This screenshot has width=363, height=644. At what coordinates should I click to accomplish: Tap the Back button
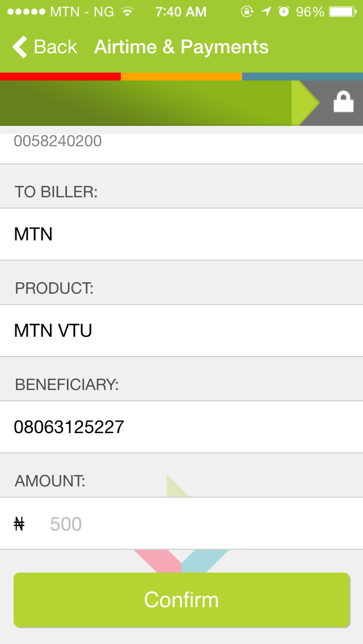click(x=45, y=46)
